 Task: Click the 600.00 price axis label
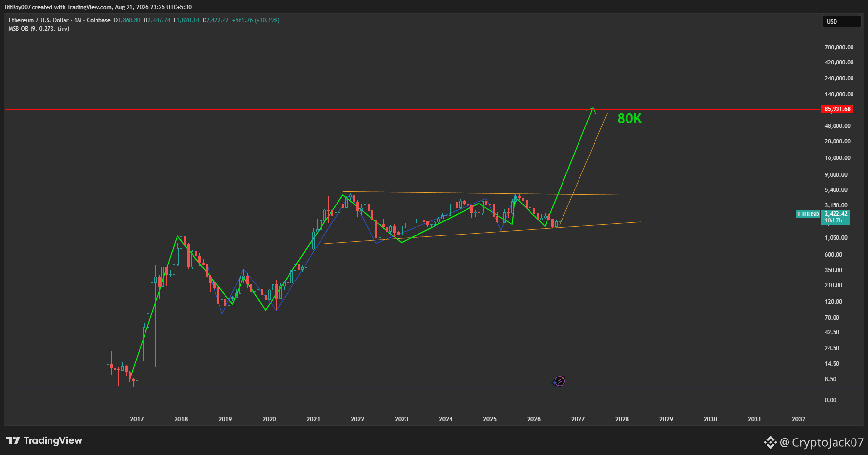[834, 255]
